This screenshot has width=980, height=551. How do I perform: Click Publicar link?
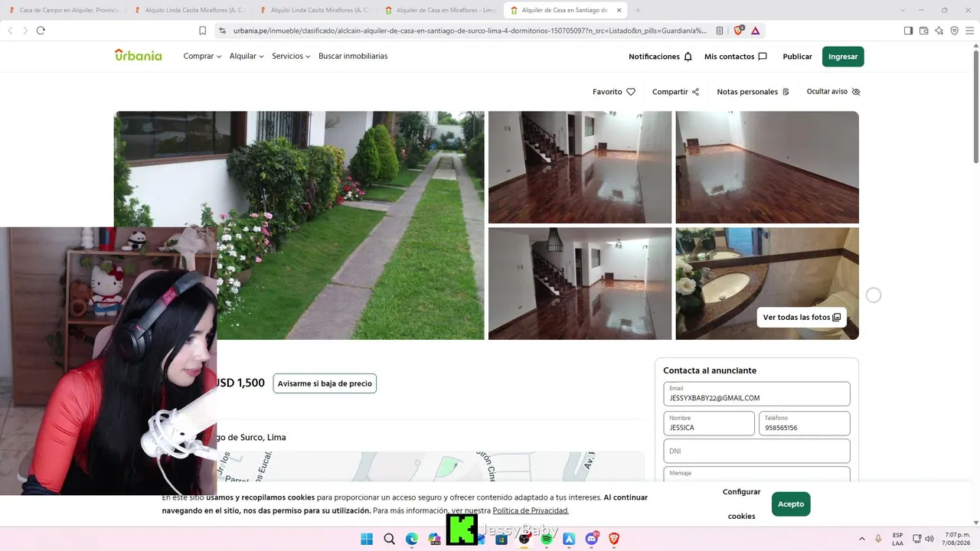point(797,57)
